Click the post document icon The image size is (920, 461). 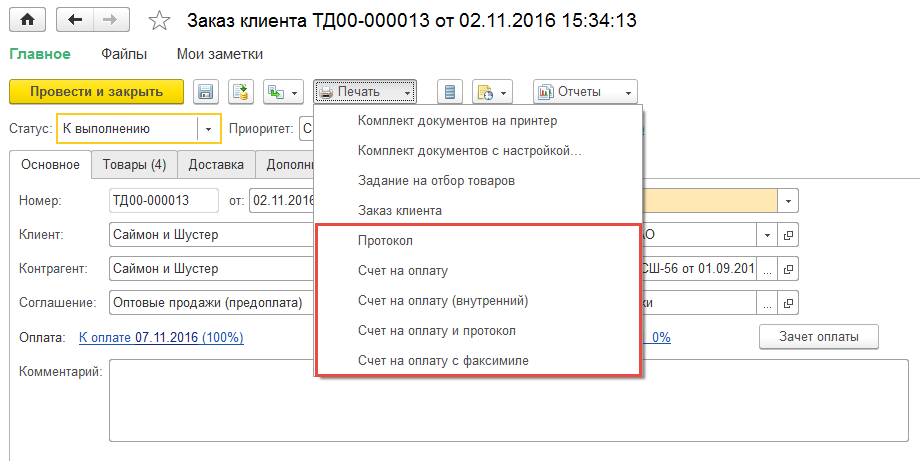[x=241, y=92]
